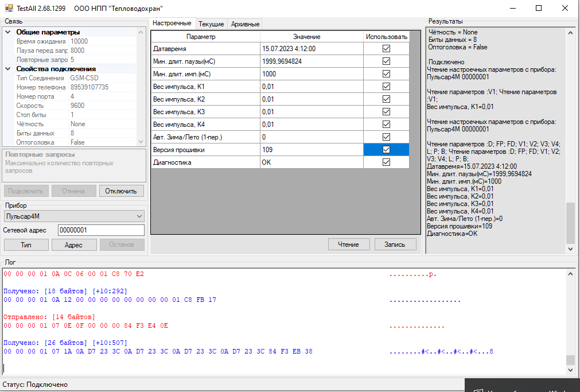Click the Чтение button
The width and height of the screenshot is (580, 392).
coord(348,244)
